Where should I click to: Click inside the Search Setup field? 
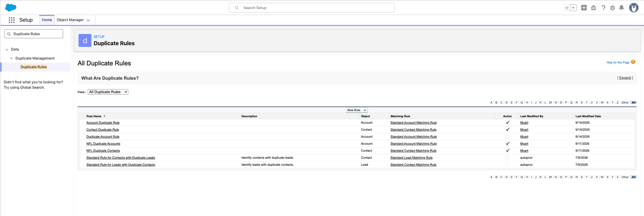(x=312, y=8)
